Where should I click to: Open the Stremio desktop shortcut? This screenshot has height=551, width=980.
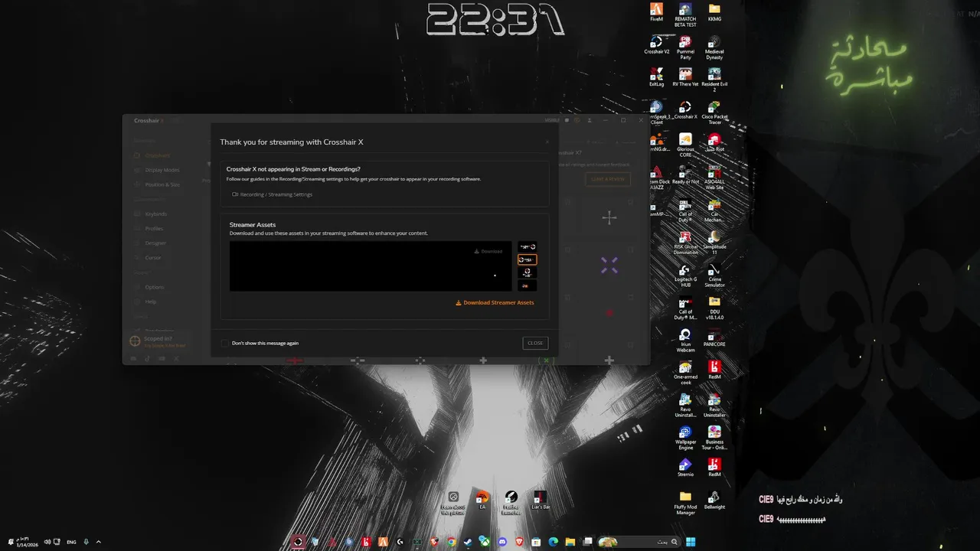[685, 468]
